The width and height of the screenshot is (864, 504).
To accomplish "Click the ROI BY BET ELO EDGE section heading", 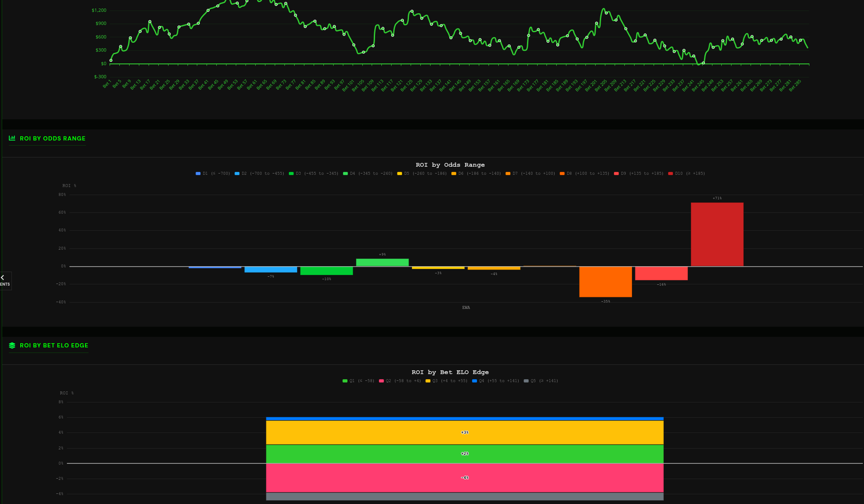I will pos(54,345).
